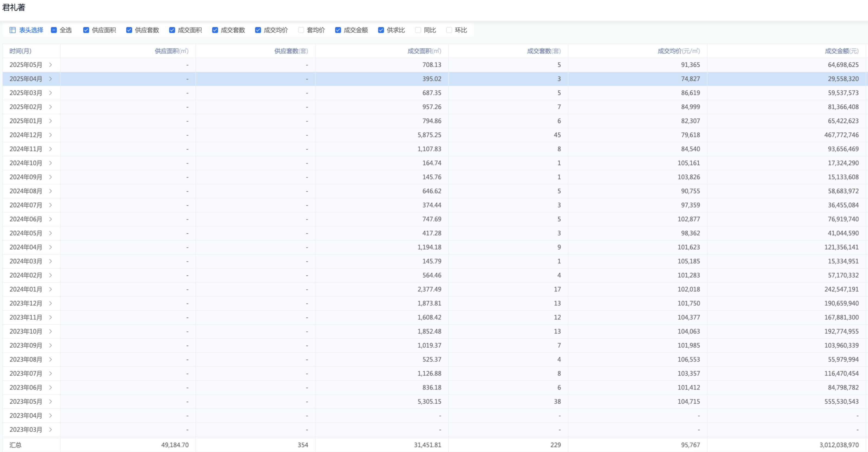Enable the 环比 checkbox

(x=449, y=30)
